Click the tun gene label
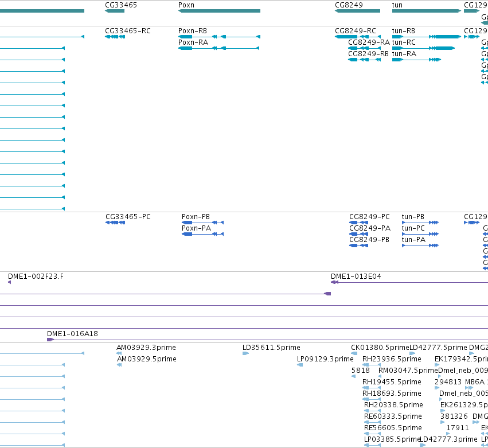The height and width of the screenshot is (448, 488). 397,5
